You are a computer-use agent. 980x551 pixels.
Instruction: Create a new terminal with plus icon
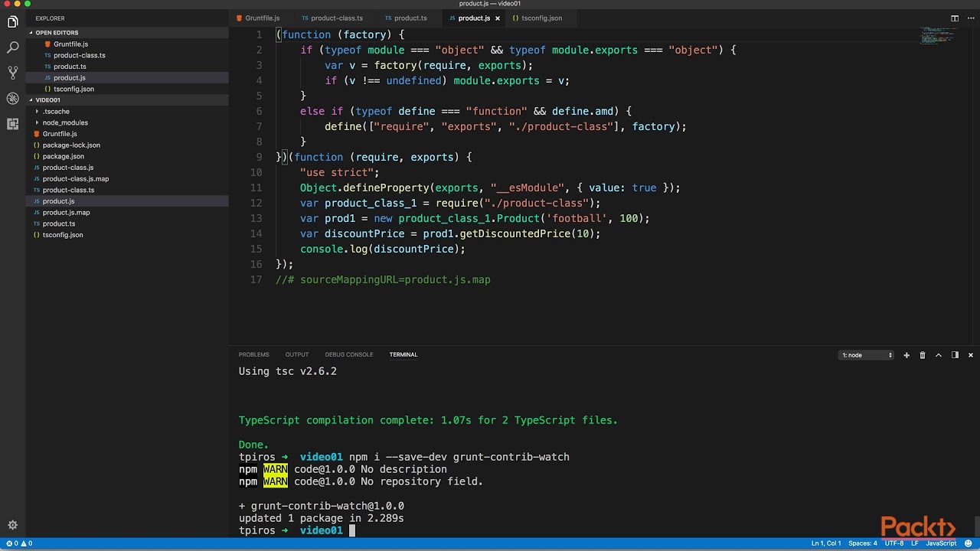tap(906, 355)
